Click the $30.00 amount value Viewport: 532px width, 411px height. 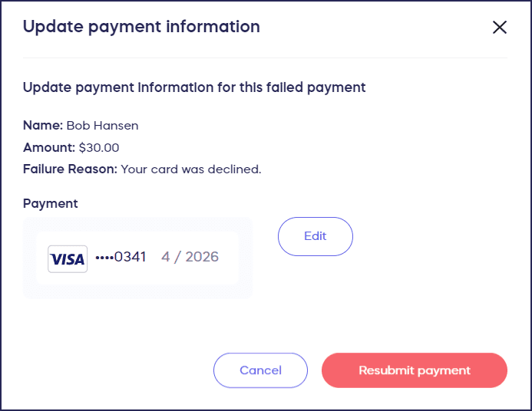coord(99,147)
